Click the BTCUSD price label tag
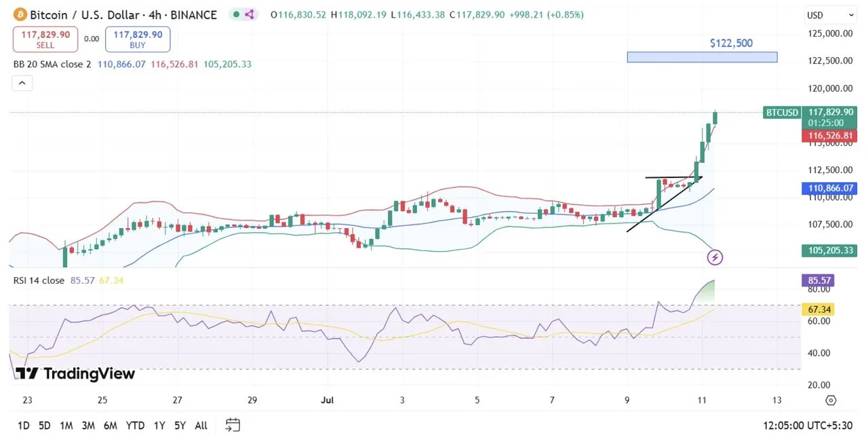The image size is (868, 446). pos(781,112)
